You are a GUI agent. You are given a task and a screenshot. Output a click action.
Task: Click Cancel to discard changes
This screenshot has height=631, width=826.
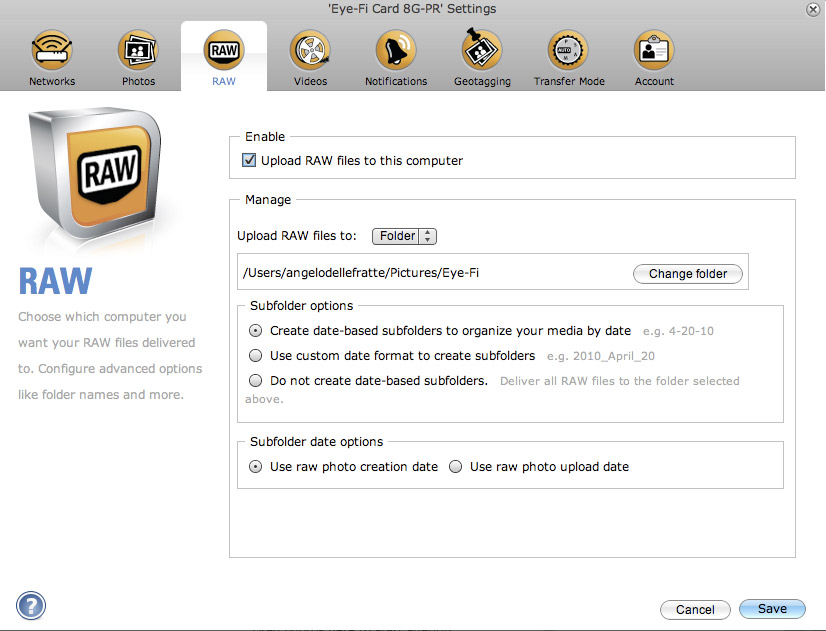click(x=695, y=609)
